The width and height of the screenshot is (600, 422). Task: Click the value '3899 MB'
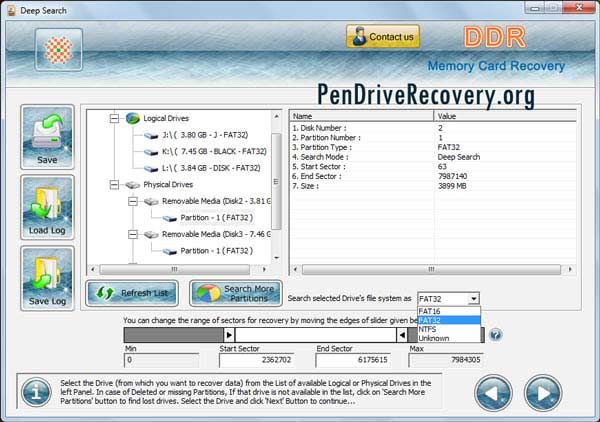(x=452, y=186)
